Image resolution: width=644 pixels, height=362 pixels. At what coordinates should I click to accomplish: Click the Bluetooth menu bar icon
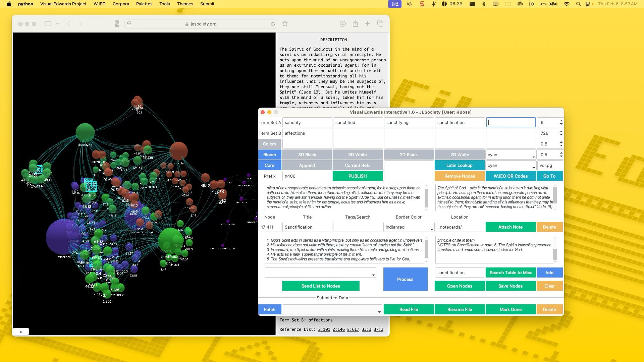(x=484, y=4)
